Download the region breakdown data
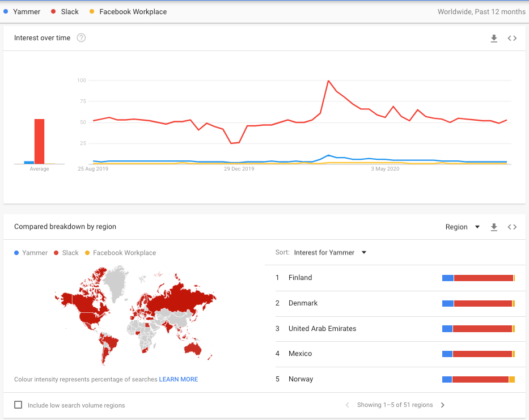This screenshot has height=420, width=529. [494, 227]
